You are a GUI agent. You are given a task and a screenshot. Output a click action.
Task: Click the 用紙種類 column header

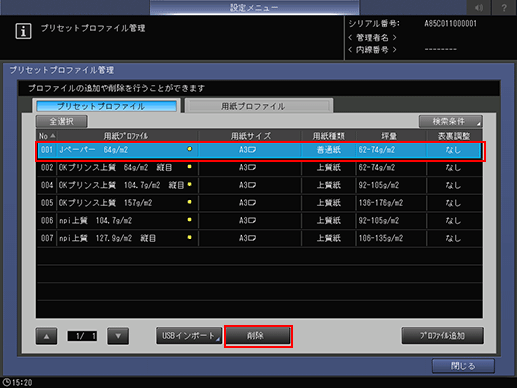click(x=329, y=136)
